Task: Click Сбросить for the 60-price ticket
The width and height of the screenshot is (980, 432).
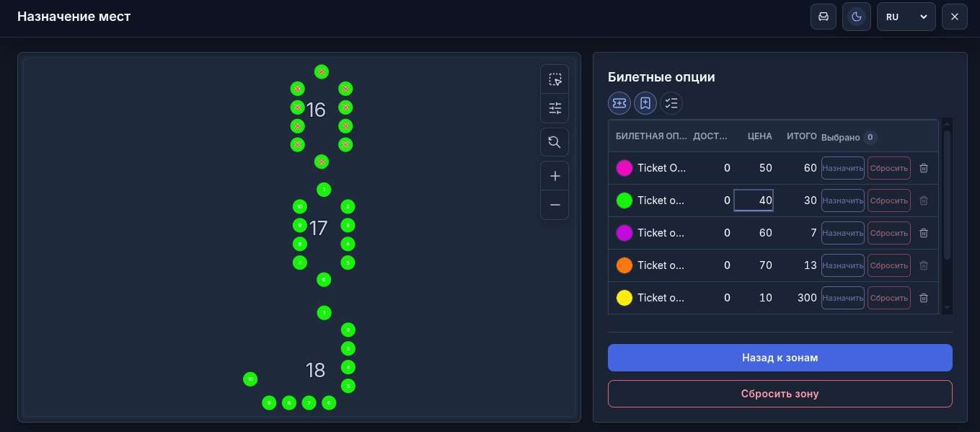Action: click(889, 233)
